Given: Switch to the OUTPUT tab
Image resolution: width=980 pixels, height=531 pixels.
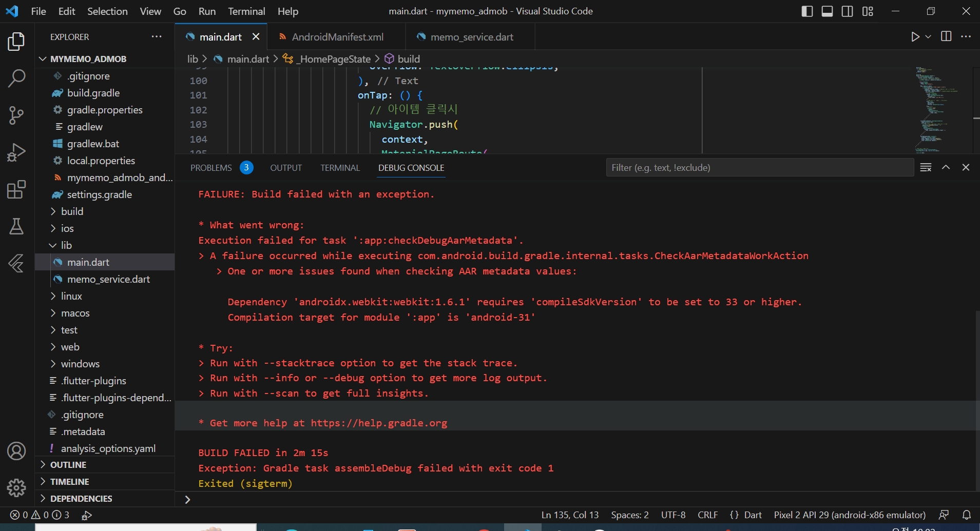Looking at the screenshot, I should (286, 168).
